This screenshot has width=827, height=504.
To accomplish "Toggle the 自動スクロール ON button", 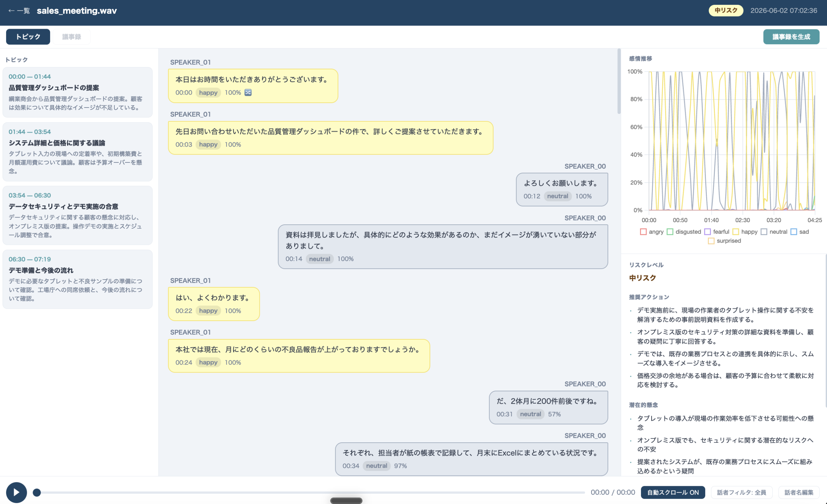I will click(x=673, y=492).
